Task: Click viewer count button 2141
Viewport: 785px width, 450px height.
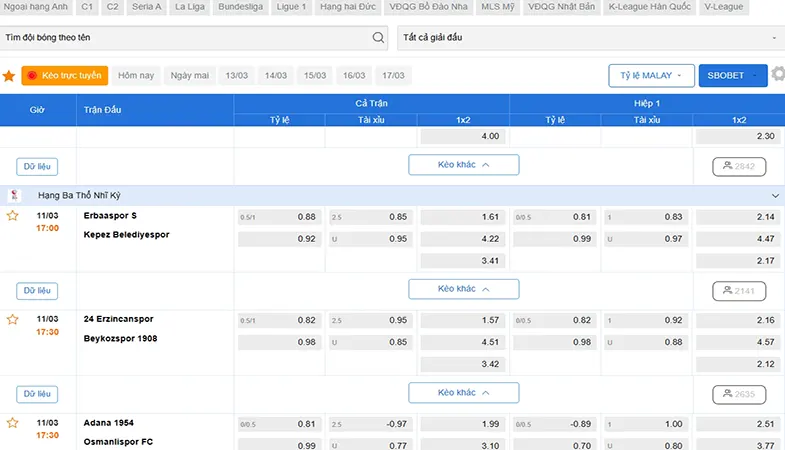Action: pos(739,291)
